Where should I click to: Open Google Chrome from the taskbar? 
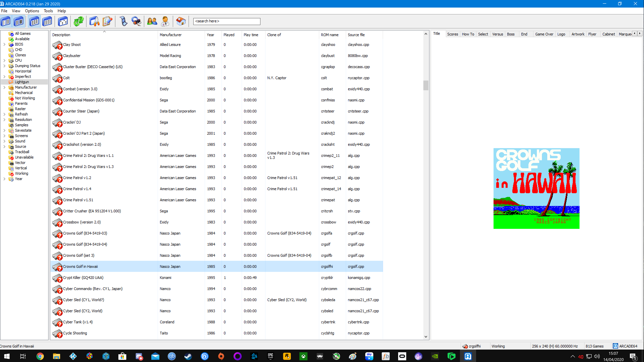(40, 356)
